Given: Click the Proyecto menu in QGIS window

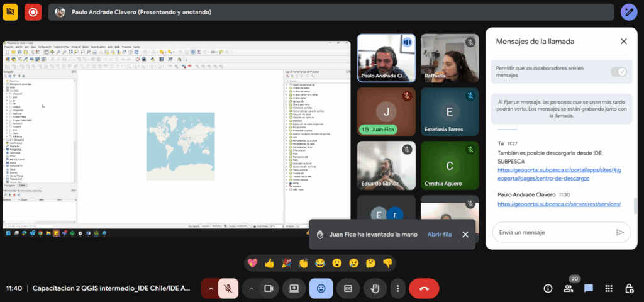Looking at the screenshot, I should [x=9, y=47].
